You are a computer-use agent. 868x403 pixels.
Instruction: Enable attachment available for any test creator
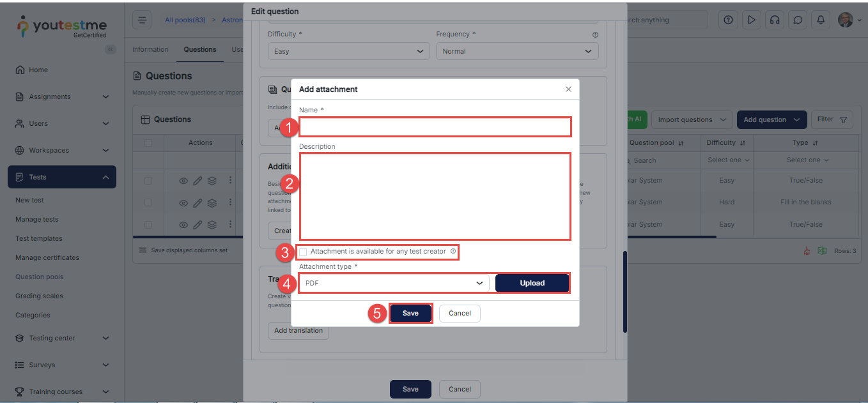click(x=303, y=252)
